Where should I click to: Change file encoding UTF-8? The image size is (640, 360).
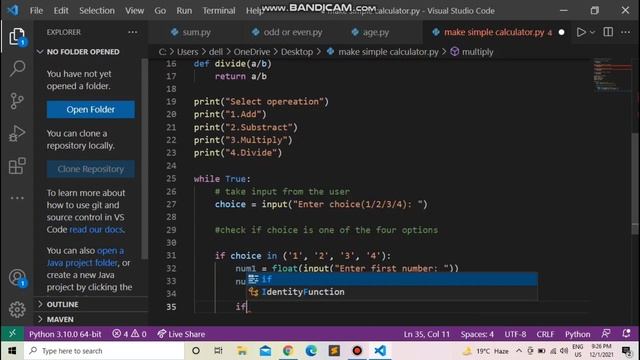tap(515, 334)
